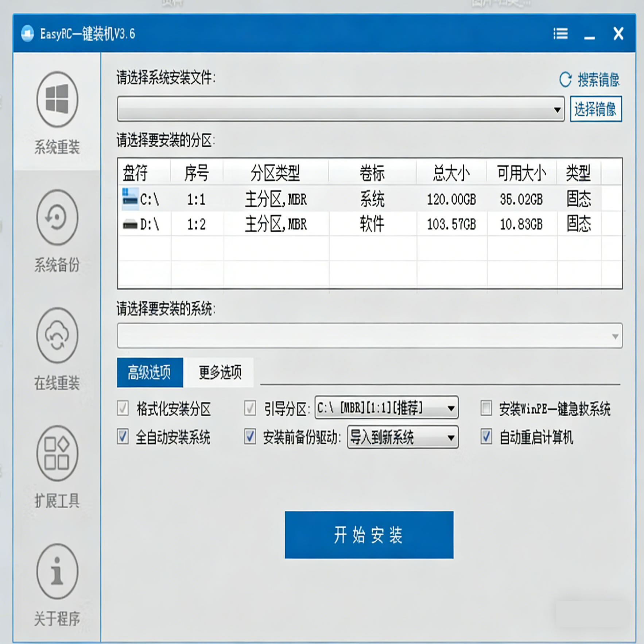Image resolution: width=644 pixels, height=644 pixels.
Task: Expand the 导入到新系统 dropdown
Action: pos(451,437)
